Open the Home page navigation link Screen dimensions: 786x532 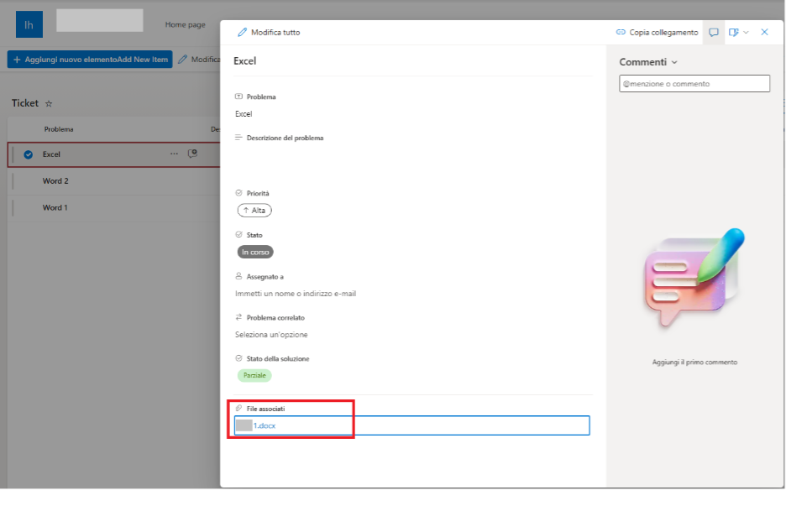[x=185, y=24]
